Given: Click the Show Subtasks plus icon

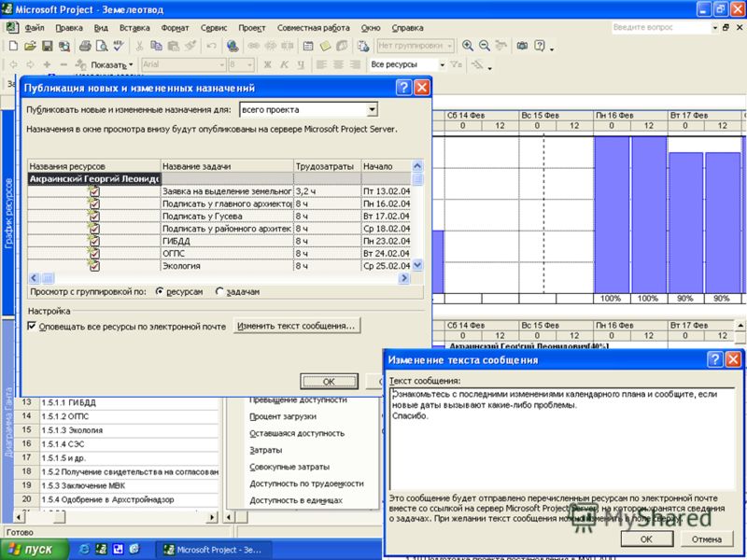Looking at the screenshot, I should click(47, 64).
